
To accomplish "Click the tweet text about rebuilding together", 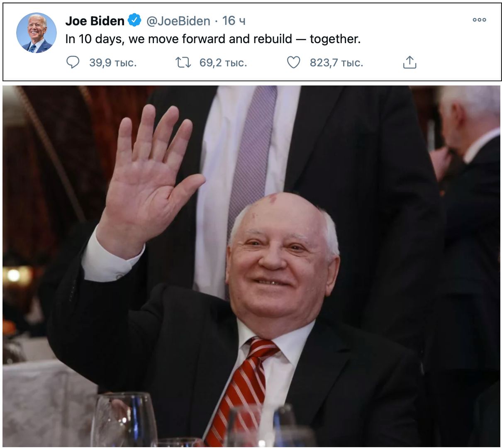I will pos(213,39).
